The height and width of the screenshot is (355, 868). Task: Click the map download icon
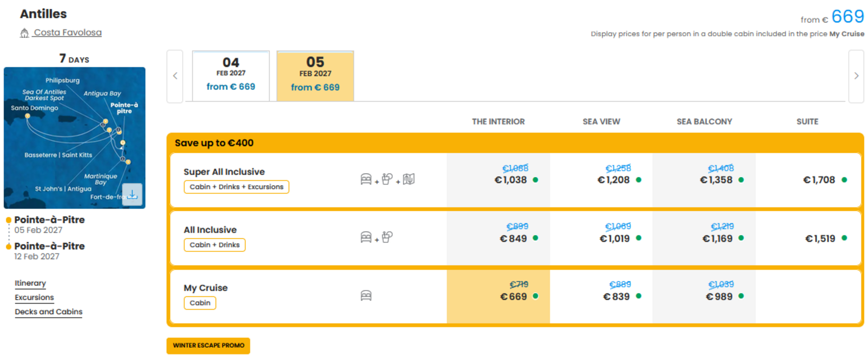click(x=132, y=194)
